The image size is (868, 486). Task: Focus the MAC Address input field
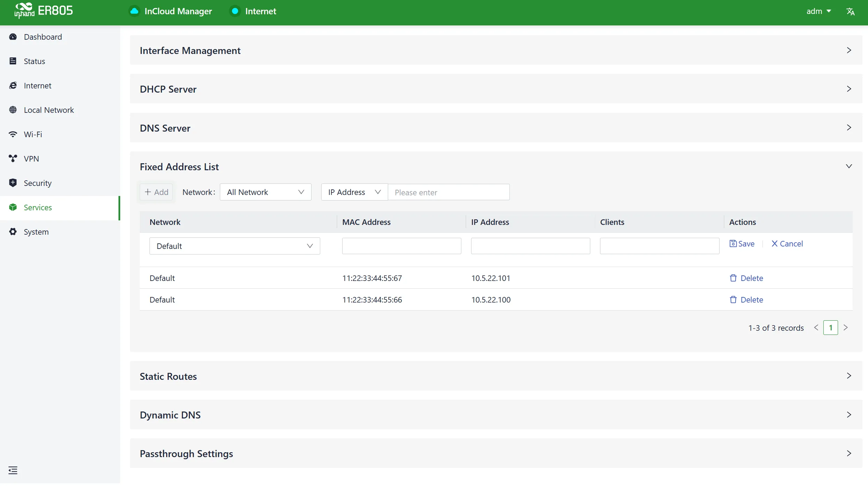tap(401, 246)
